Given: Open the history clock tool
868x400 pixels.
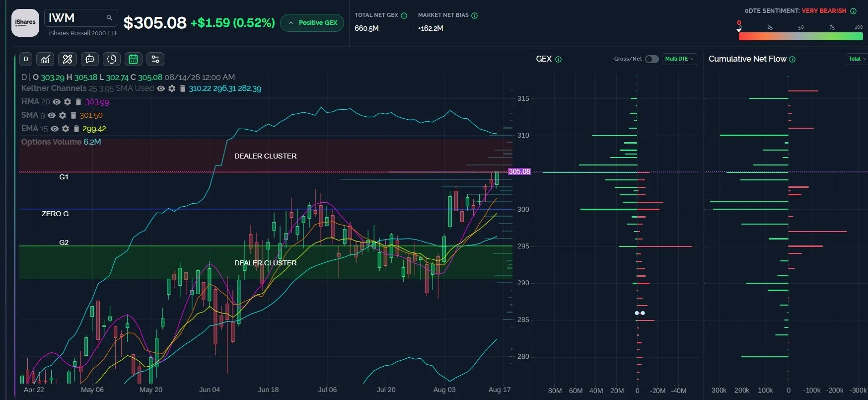Looking at the screenshot, I should tap(112, 59).
